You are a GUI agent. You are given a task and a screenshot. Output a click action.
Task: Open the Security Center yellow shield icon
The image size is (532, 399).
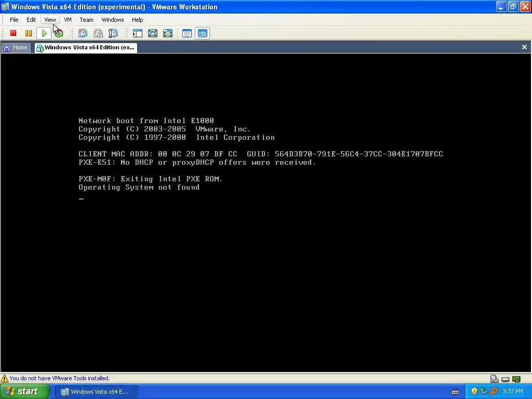[x=474, y=392]
